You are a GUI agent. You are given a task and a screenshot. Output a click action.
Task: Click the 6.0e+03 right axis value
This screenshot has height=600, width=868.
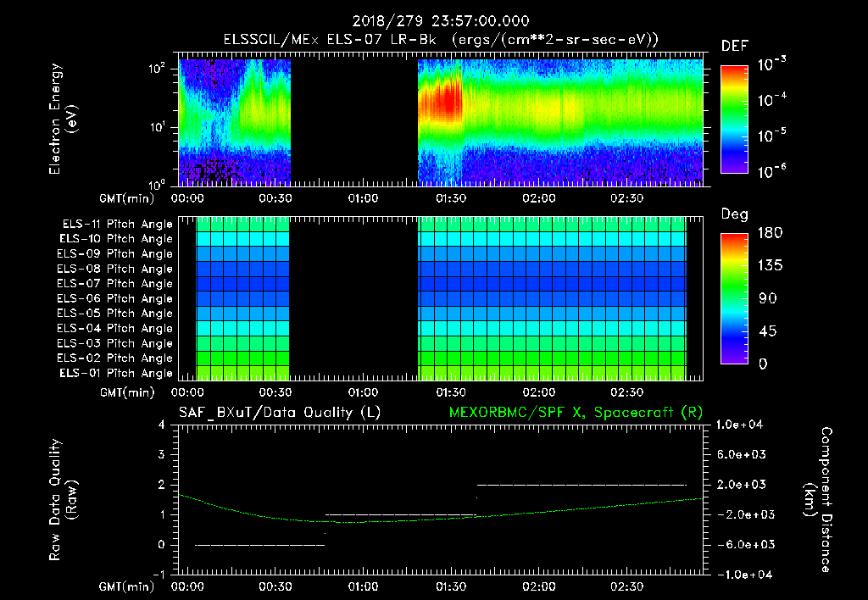742,454
